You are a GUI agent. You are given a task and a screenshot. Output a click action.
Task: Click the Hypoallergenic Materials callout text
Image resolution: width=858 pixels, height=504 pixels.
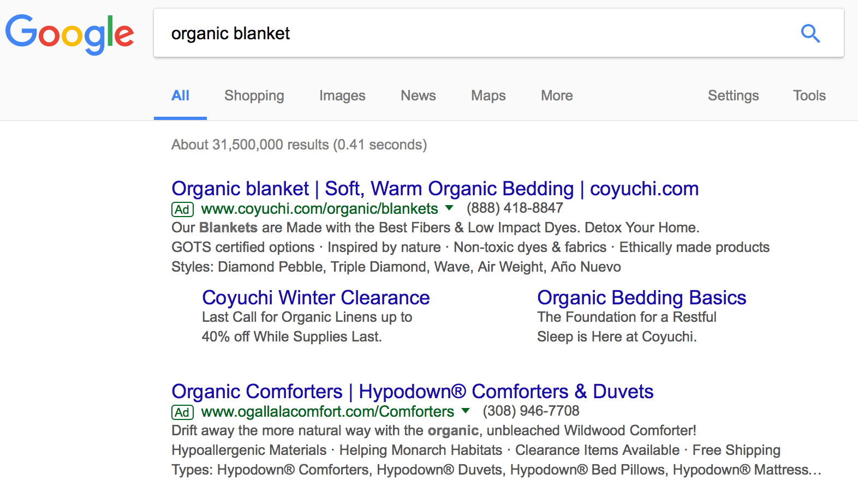tap(249, 450)
